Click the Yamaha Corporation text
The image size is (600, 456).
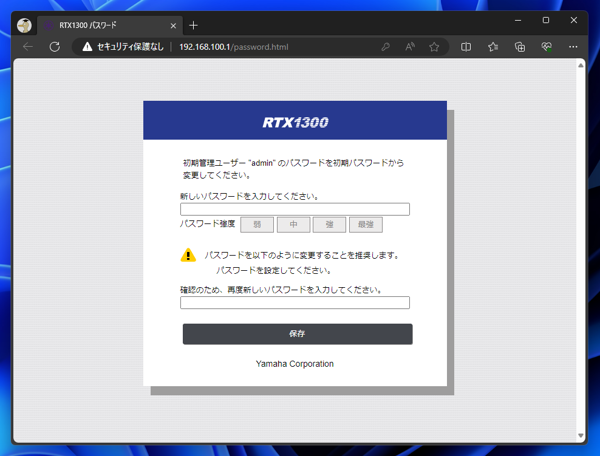tap(295, 364)
